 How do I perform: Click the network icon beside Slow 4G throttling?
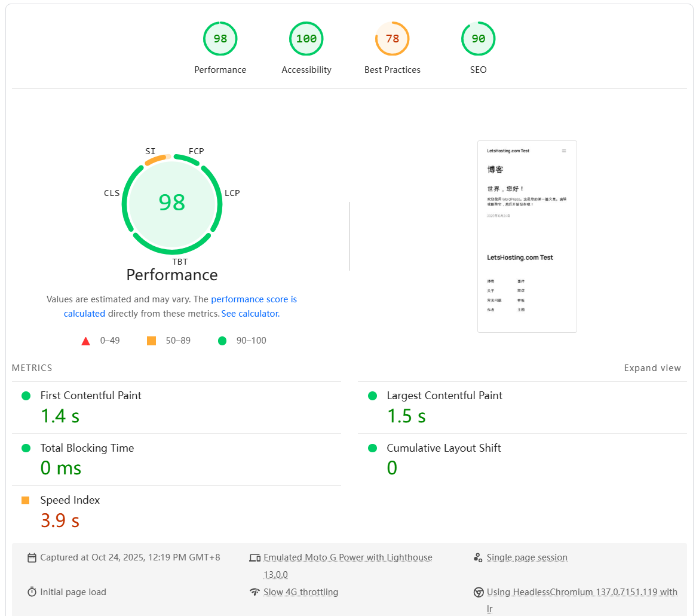pos(255,592)
